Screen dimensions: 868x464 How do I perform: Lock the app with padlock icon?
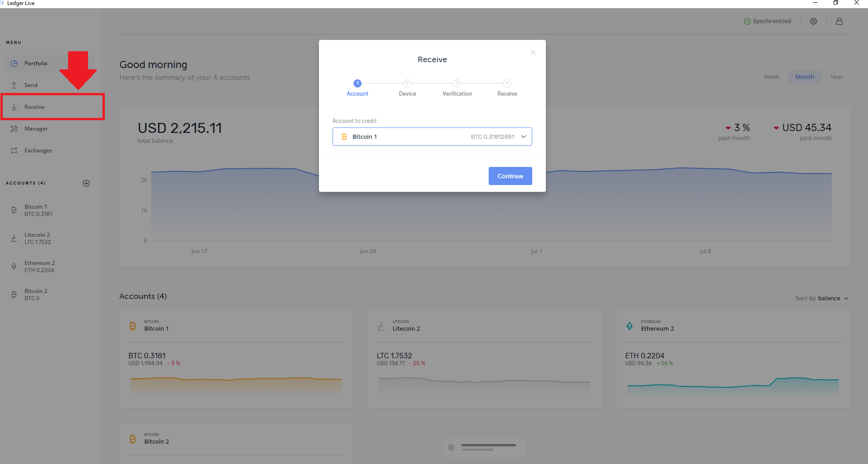839,21
